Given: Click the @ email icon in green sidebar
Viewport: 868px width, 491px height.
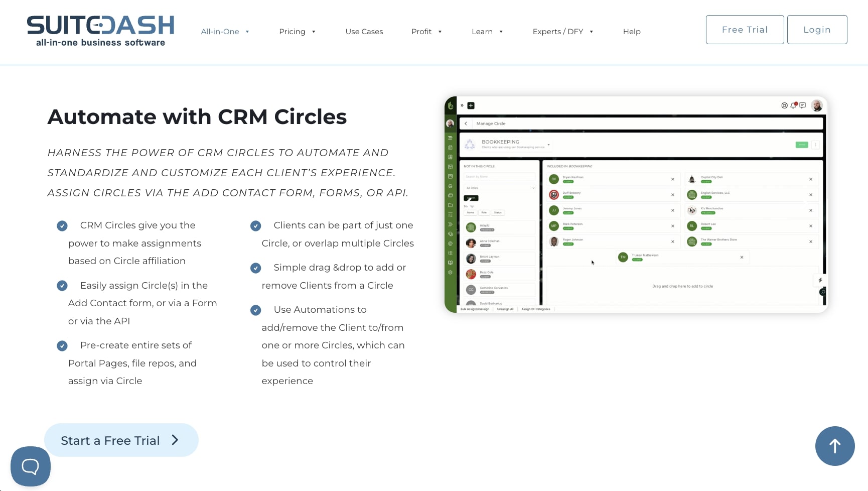Looking at the screenshot, I should [x=450, y=243].
